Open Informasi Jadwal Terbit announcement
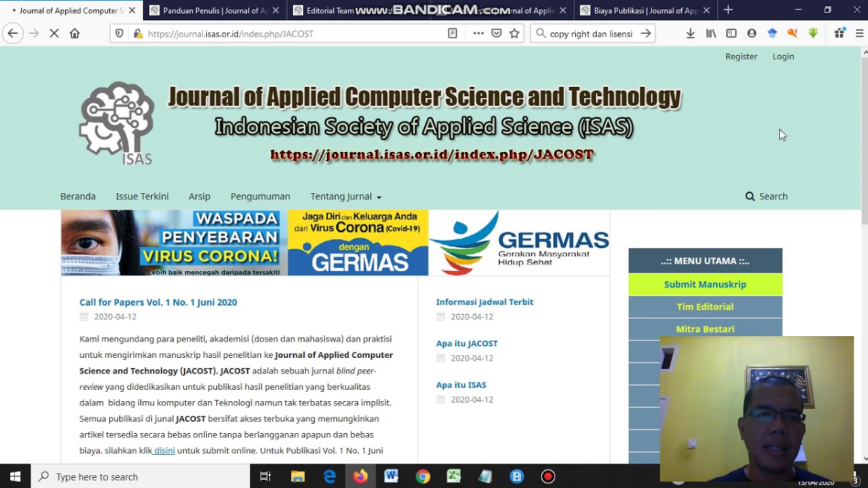This screenshot has width=868, height=488. coord(485,302)
